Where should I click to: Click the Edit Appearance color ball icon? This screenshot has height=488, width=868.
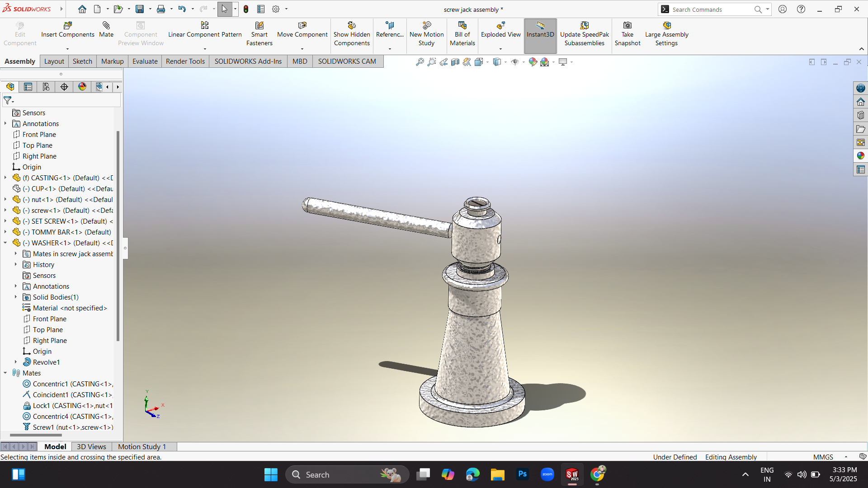(x=533, y=62)
